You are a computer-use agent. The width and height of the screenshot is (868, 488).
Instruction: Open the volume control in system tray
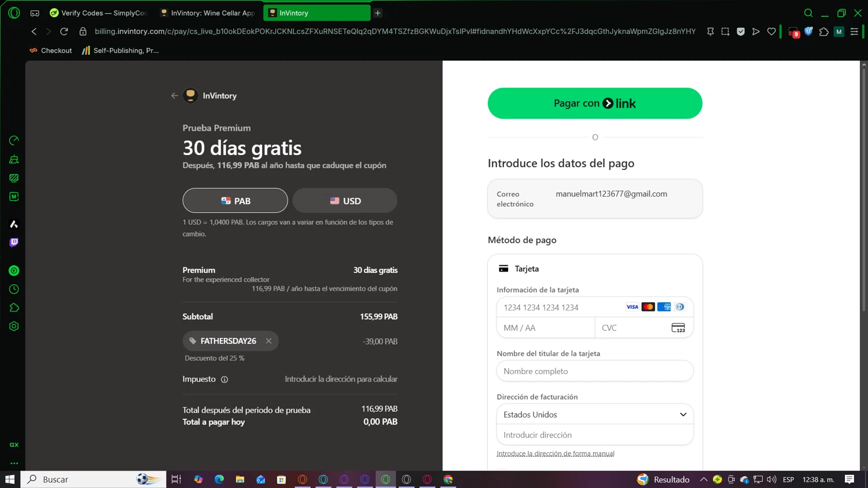click(x=771, y=479)
